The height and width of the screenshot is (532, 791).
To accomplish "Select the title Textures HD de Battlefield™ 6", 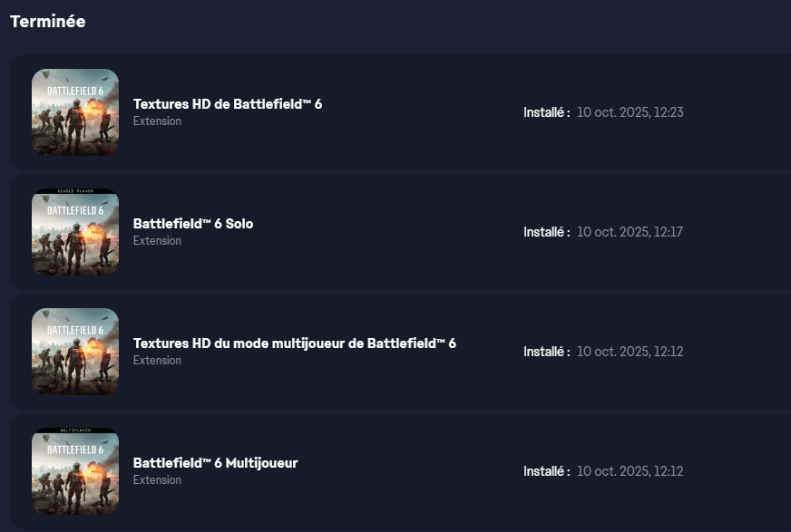I will pyautogui.click(x=228, y=104).
